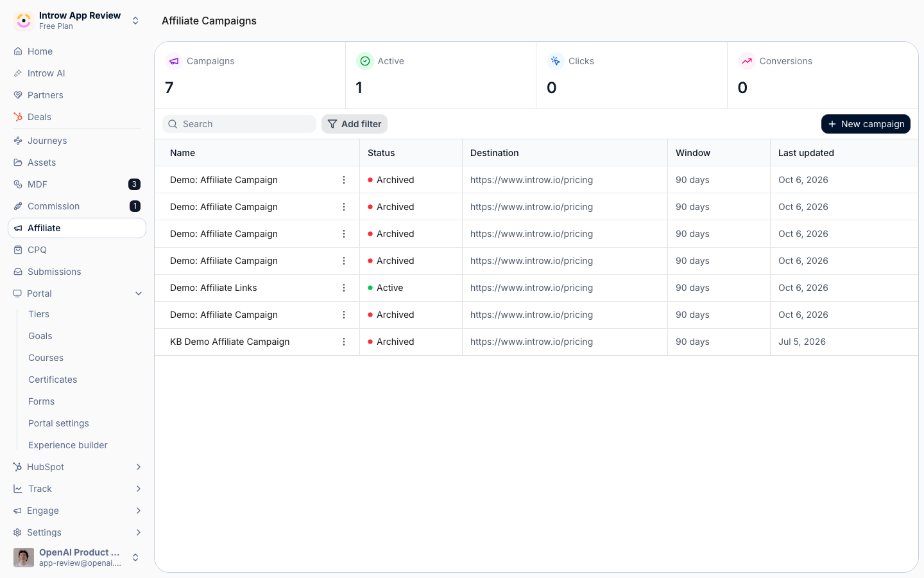Open the Demo: Affiliate Links campaign
This screenshot has width=924, height=578.
coord(214,288)
